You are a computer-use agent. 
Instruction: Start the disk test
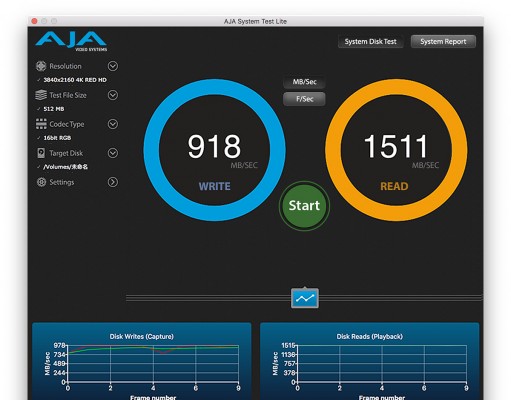304,206
